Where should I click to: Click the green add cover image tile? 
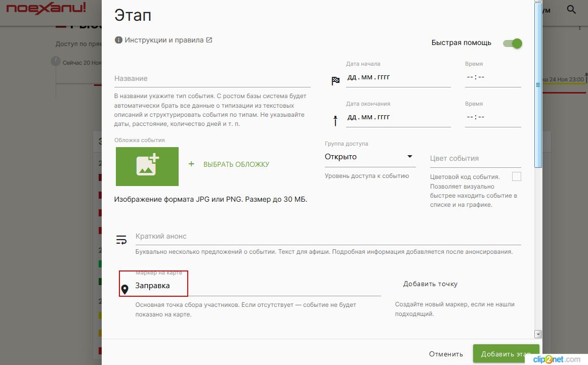point(147,166)
